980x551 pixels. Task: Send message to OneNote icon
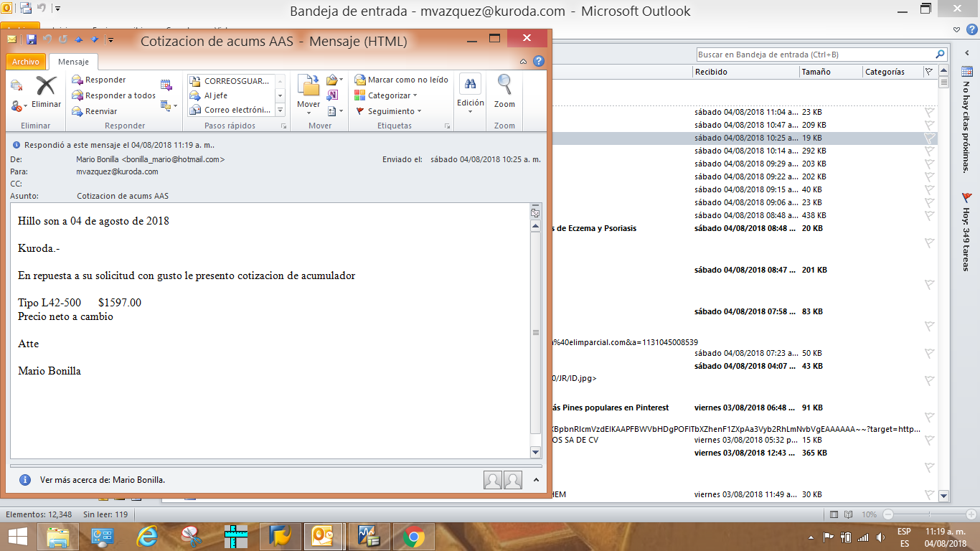click(x=332, y=95)
